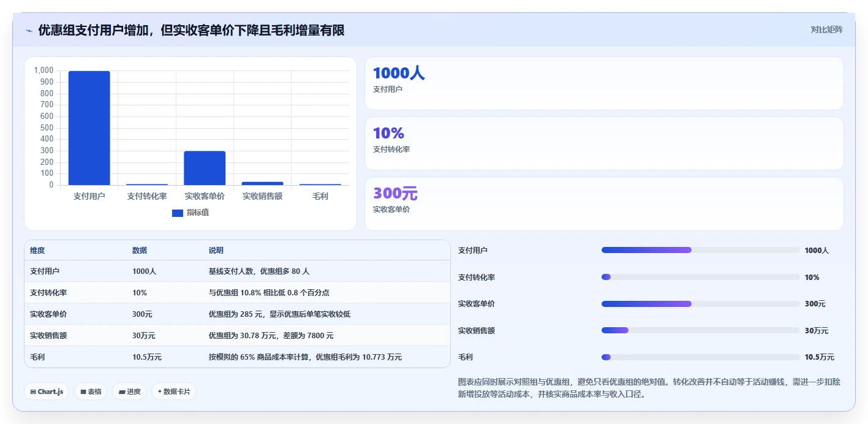
Task: Click the 数据 column header
Action: [140, 251]
